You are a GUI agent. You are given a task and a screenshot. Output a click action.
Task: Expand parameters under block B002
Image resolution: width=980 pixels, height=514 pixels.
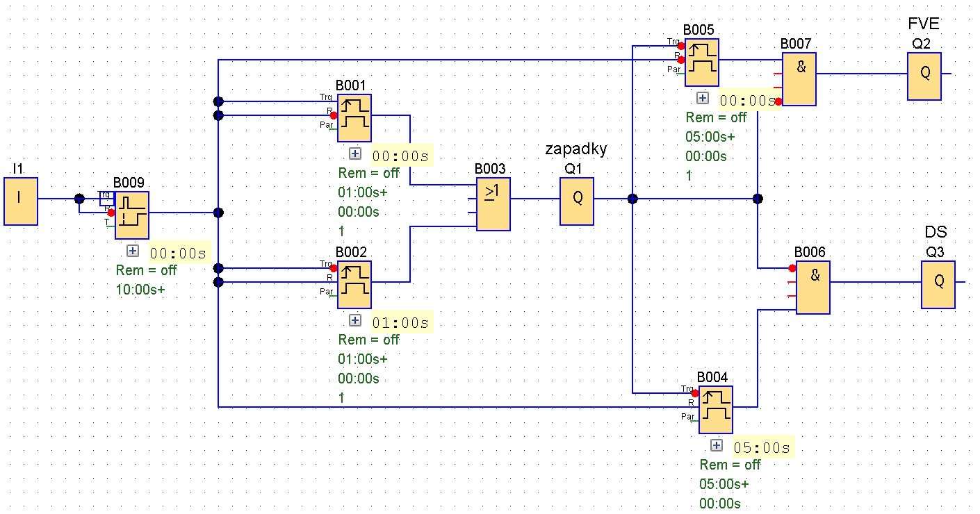355,320
